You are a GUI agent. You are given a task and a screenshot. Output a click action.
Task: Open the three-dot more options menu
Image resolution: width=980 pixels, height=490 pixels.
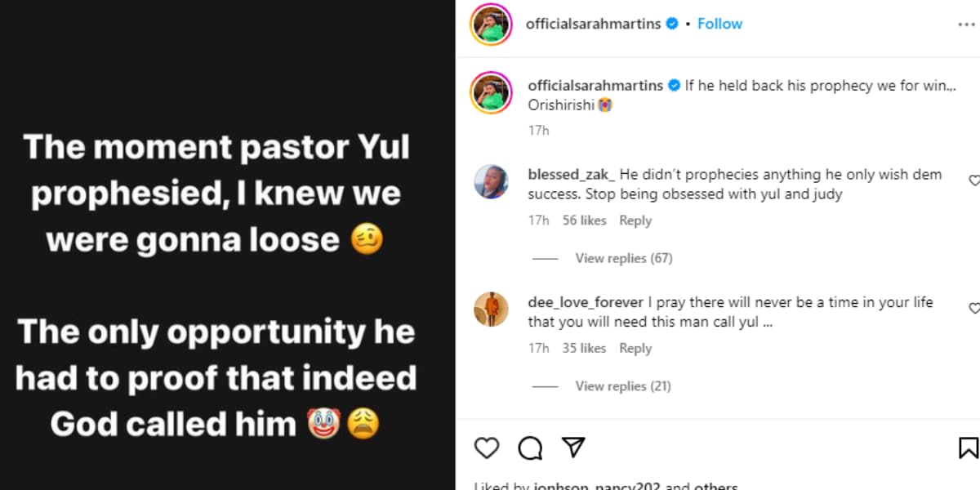point(966,24)
